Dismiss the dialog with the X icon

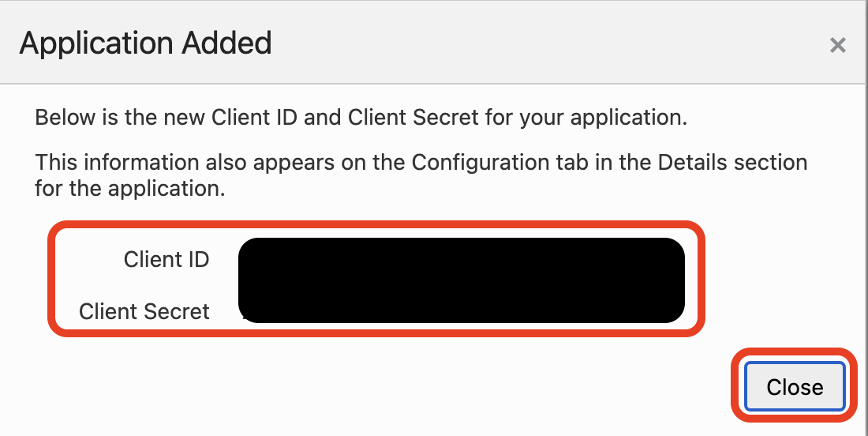(837, 45)
